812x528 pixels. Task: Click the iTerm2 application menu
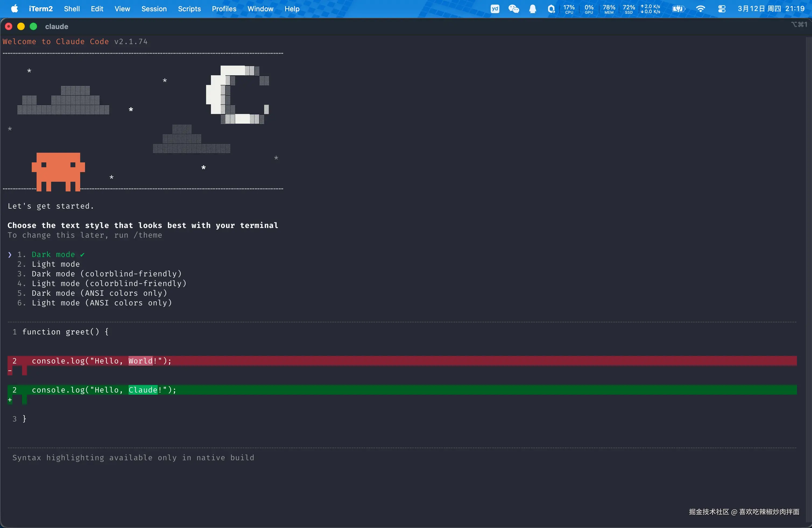click(x=41, y=9)
